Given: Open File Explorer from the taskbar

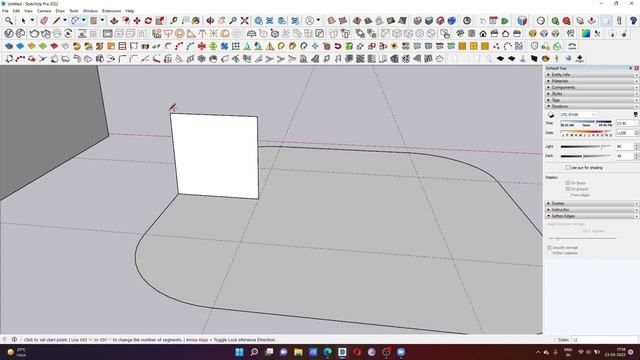Looking at the screenshot, I should pos(298,352).
